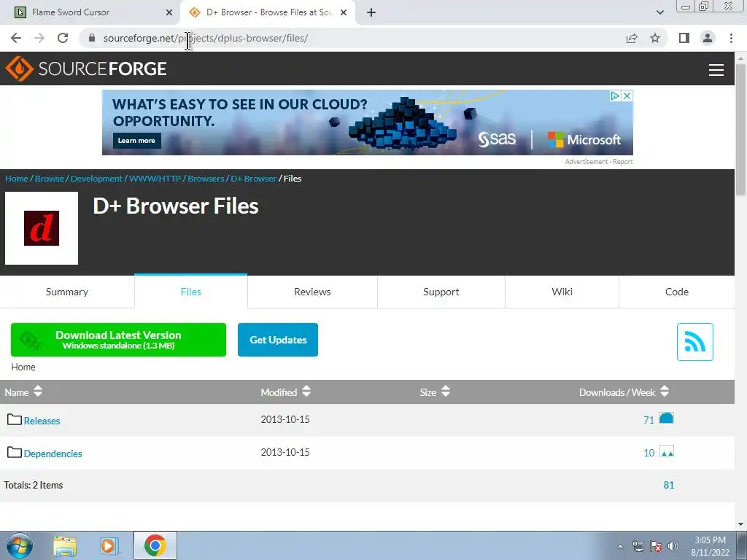Screen dimensions: 747x560
Task: Open the Reviews tab
Action: (x=312, y=292)
